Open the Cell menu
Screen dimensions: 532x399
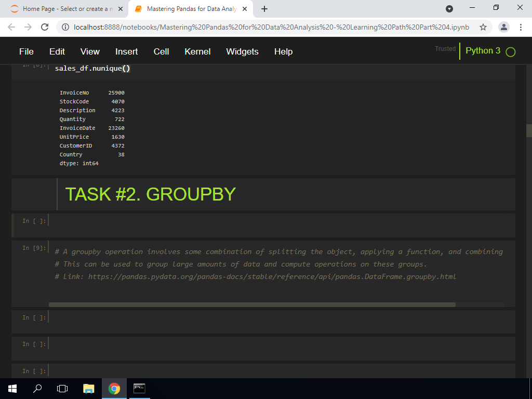point(161,51)
